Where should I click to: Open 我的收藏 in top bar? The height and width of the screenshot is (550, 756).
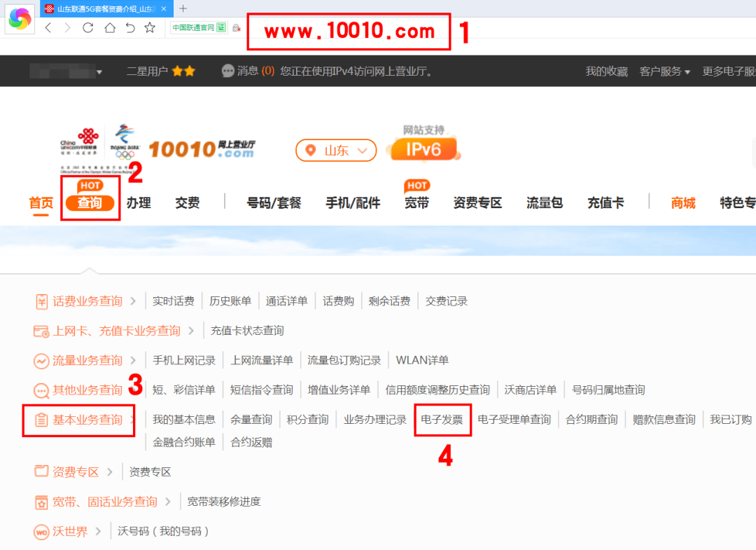pos(606,71)
